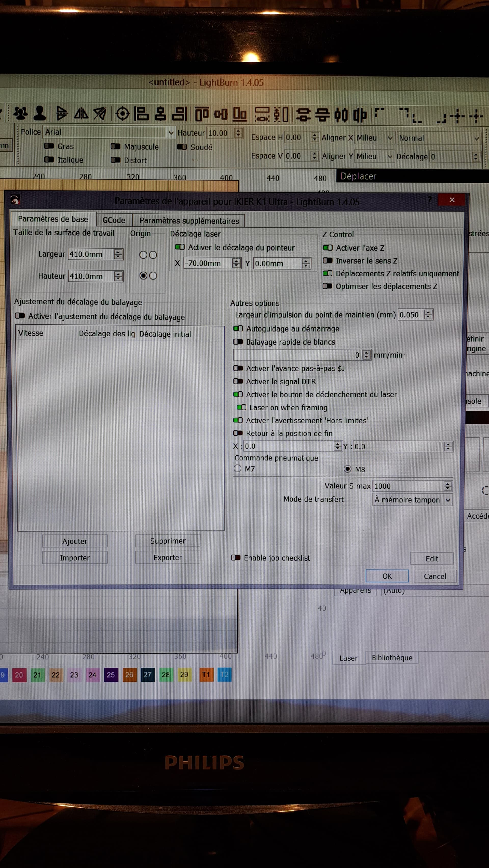
Task: Toggle Soudé text option
Action: [x=182, y=147]
